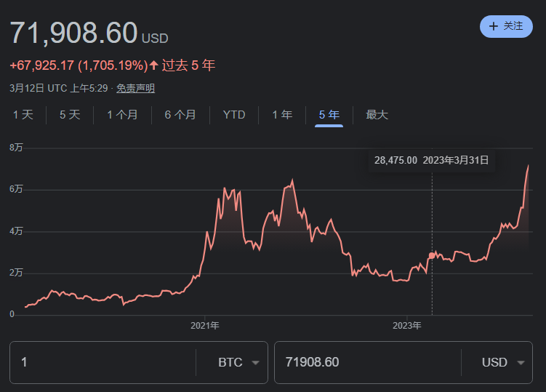Show the 最大 maximum range chart

tap(377, 115)
